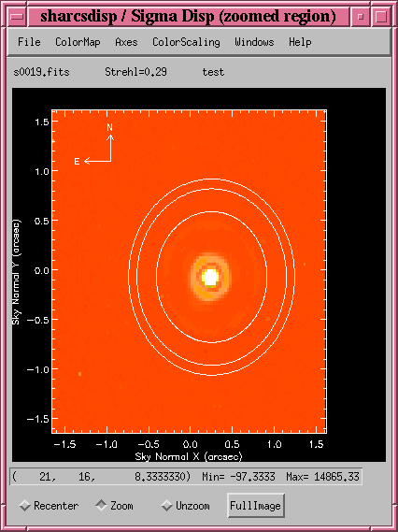The height and width of the screenshot is (532, 398).
Task: Open the Help menu
Action: tap(300, 42)
